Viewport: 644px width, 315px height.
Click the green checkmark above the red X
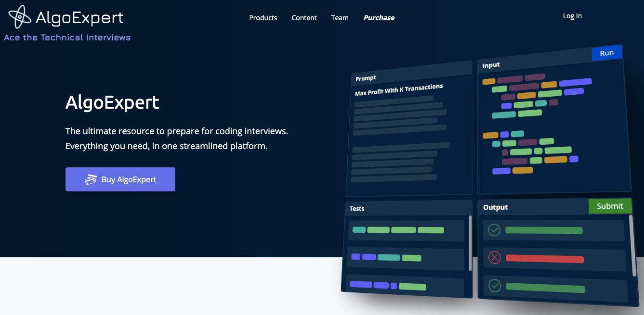click(494, 230)
